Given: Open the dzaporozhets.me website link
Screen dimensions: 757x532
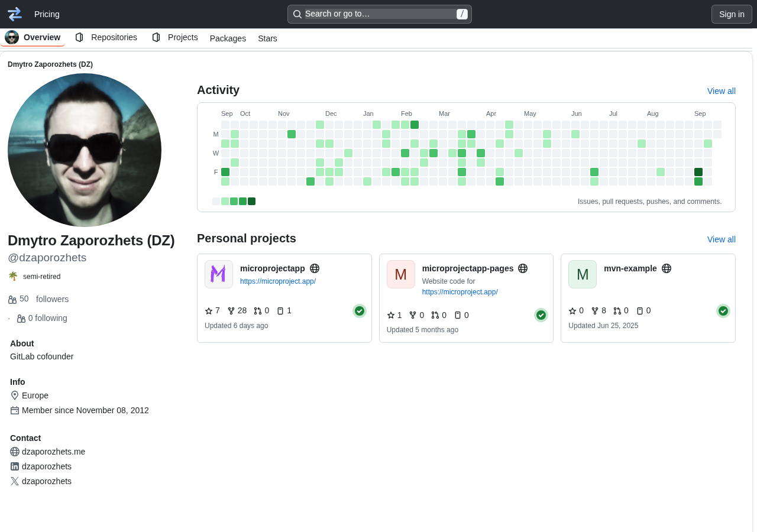Looking at the screenshot, I should [53, 452].
